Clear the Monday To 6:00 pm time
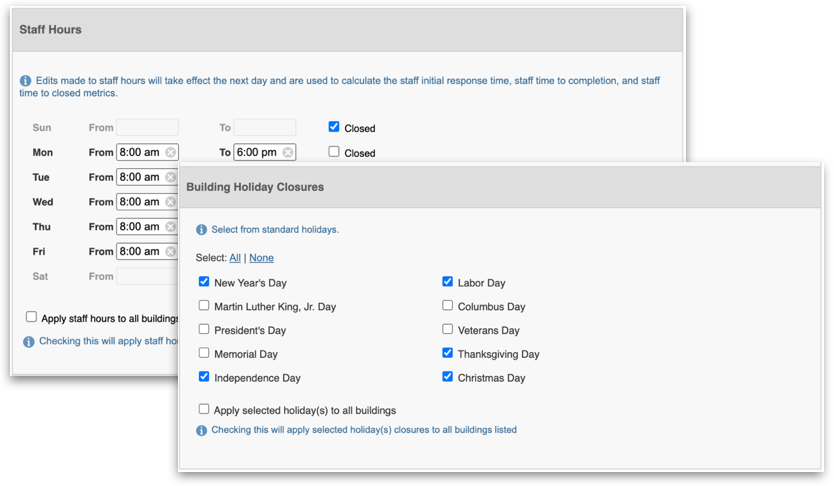This screenshot has width=834, height=486. click(288, 153)
